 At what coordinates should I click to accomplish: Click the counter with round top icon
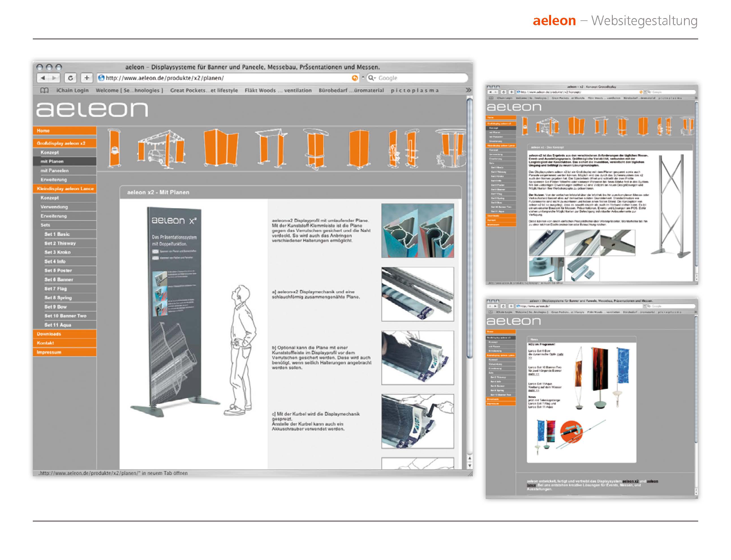tap(315, 149)
